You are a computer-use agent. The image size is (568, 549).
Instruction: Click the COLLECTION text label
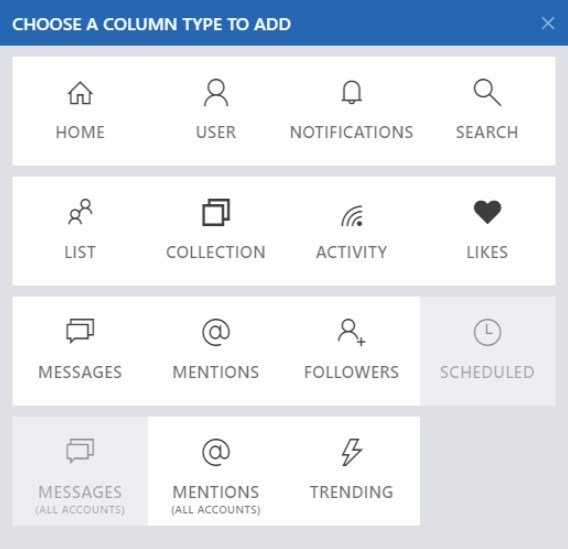point(216,252)
